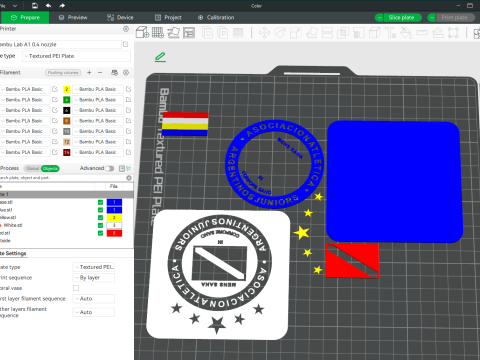Select the Lay on face tool
480x360 pixels.
pyautogui.click(x=312, y=33)
